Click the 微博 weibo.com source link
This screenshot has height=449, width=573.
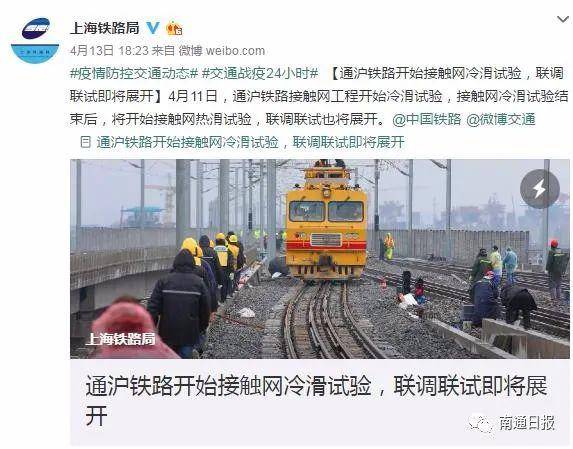tap(222, 51)
